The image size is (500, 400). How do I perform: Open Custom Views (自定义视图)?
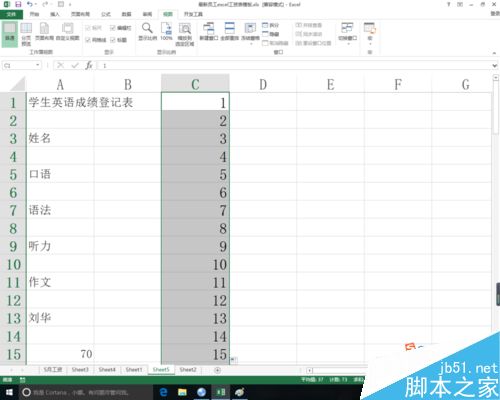[68, 32]
